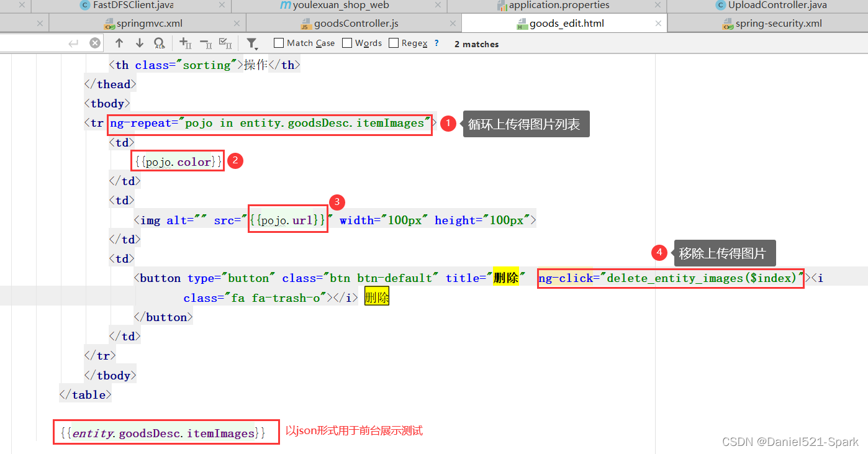Click the class="fa fa-trash-o" attribute

[255, 297]
